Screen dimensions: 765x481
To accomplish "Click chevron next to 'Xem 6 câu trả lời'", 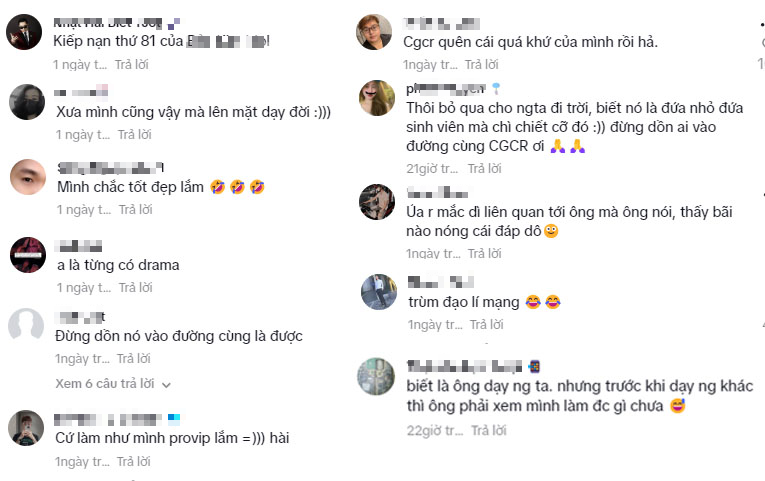I will [x=166, y=385].
